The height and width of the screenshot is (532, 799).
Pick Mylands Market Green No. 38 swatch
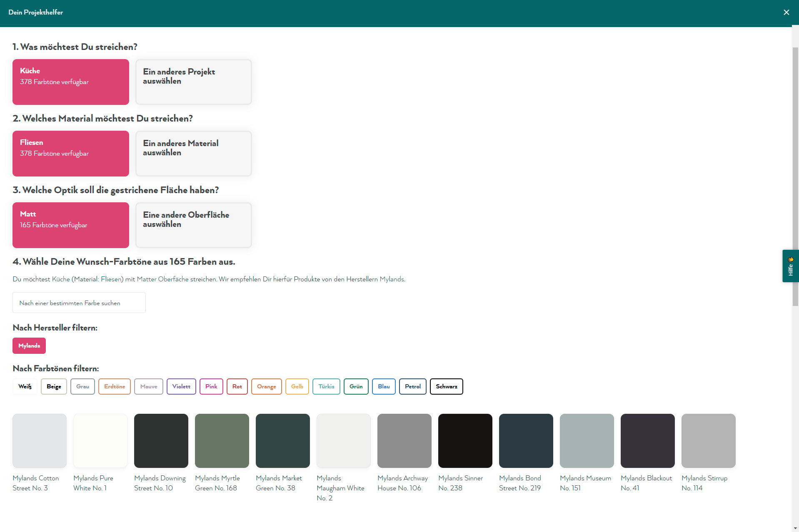[x=283, y=441]
